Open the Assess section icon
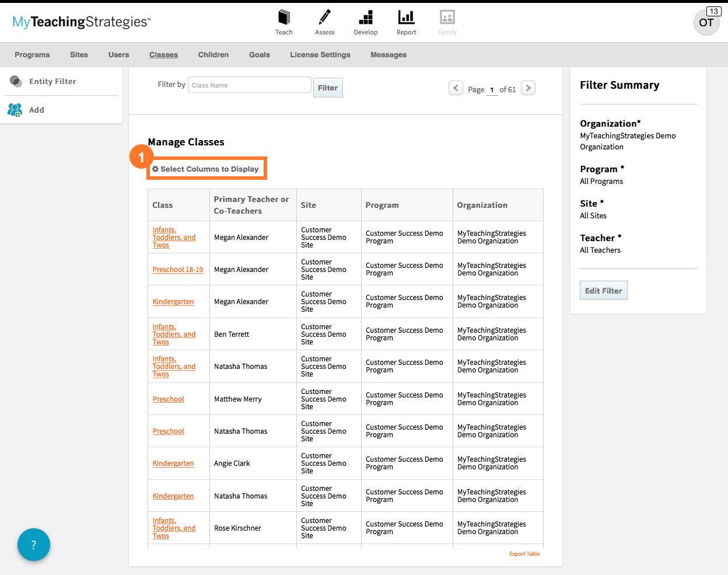 (x=324, y=18)
